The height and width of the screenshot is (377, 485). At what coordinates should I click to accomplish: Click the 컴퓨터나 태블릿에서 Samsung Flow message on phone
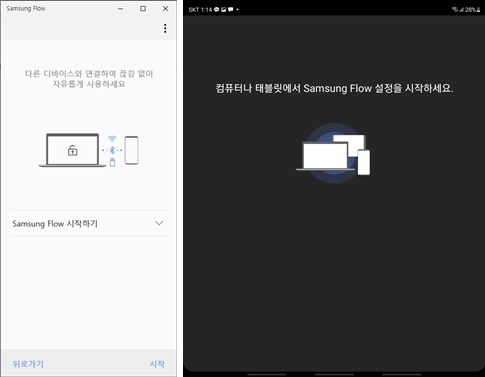coord(334,88)
